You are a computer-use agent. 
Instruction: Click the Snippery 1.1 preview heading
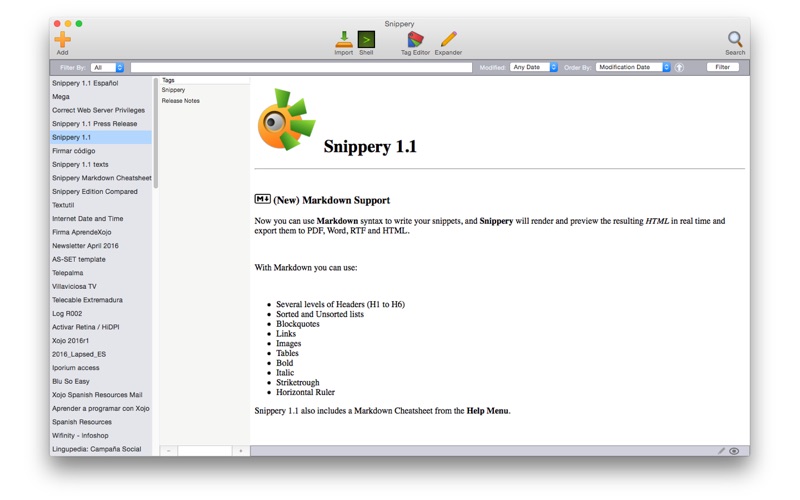[370, 147]
